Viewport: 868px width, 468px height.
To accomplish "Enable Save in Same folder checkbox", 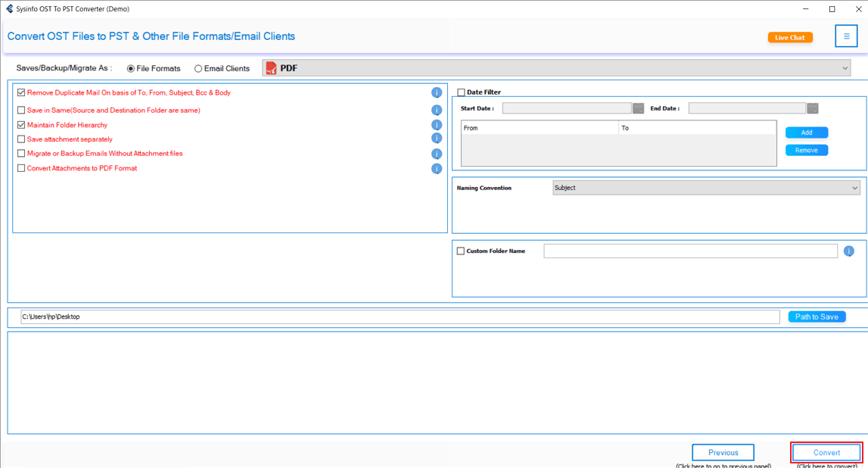I will coord(21,111).
